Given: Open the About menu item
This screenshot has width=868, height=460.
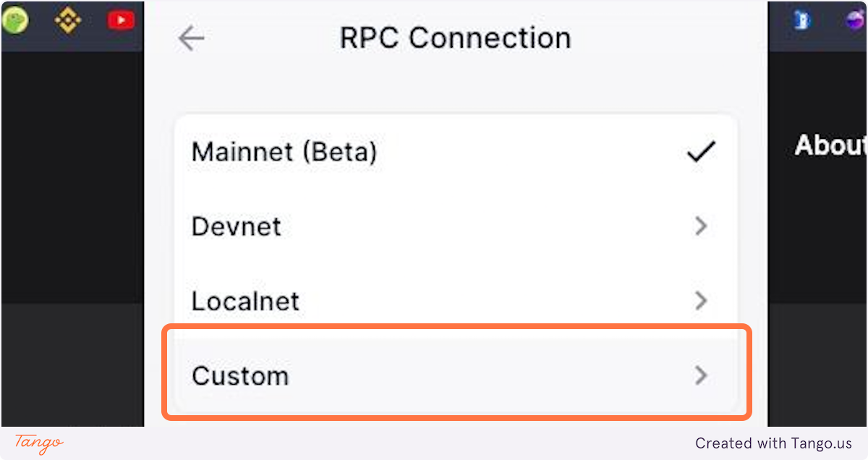Looking at the screenshot, I should pyautogui.click(x=830, y=145).
